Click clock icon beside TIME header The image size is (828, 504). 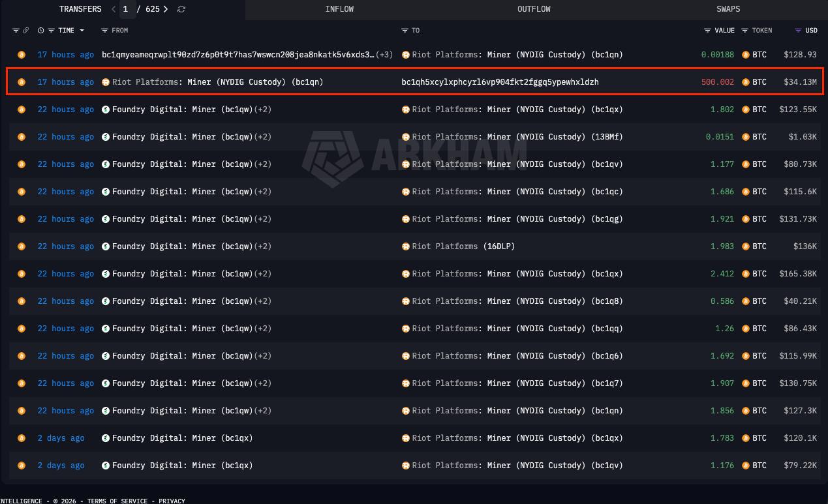click(x=41, y=31)
